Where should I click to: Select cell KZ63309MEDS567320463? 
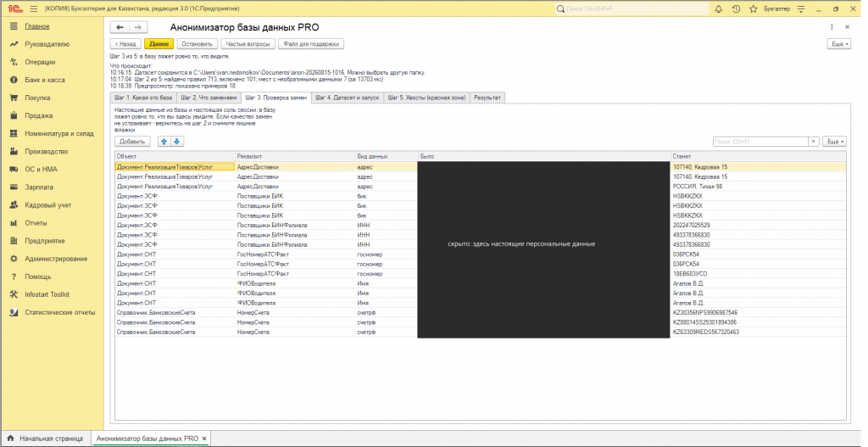pos(759,332)
